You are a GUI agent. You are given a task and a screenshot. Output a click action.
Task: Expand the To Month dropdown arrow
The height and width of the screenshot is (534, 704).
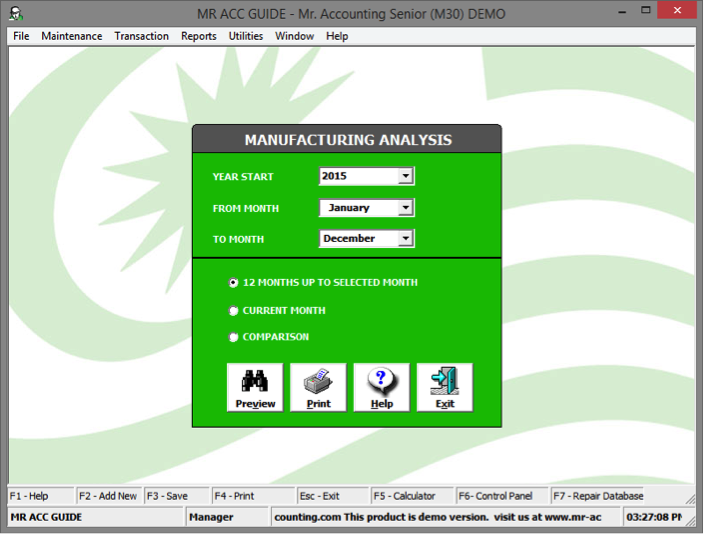click(405, 238)
